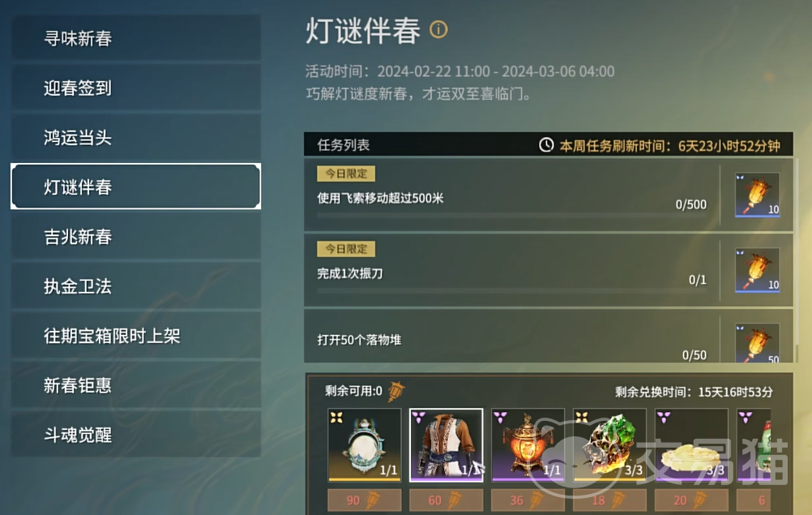
Task: Click the info icon beside 灯谜伴春 title
Action: coord(438,29)
